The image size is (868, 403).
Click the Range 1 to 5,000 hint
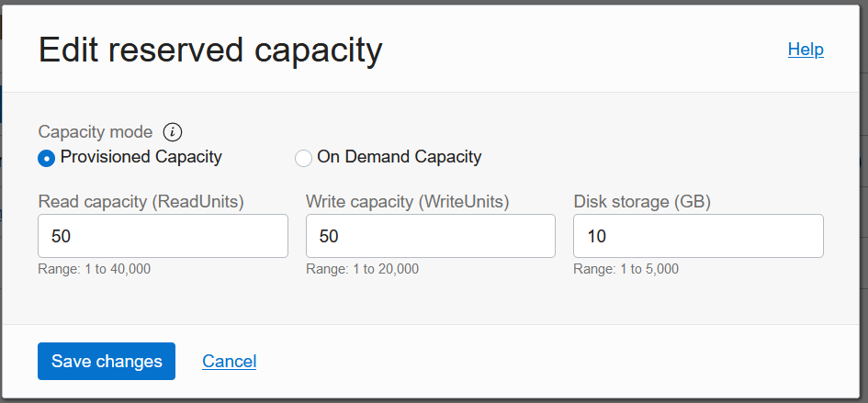(x=626, y=269)
